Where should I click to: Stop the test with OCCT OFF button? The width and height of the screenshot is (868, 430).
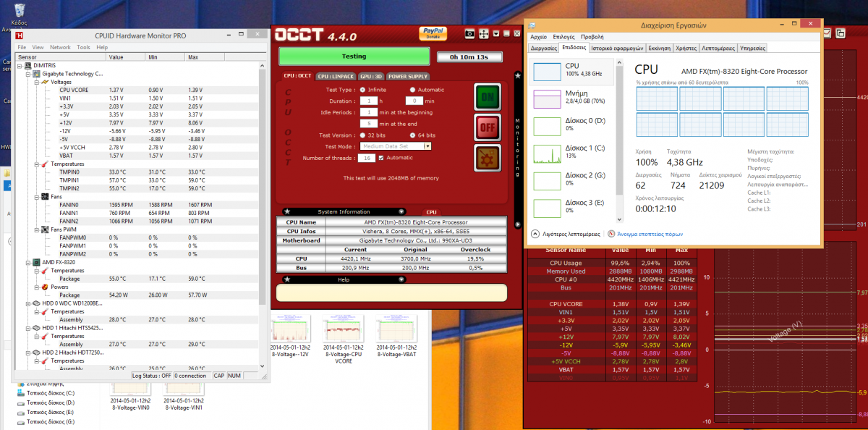[486, 127]
